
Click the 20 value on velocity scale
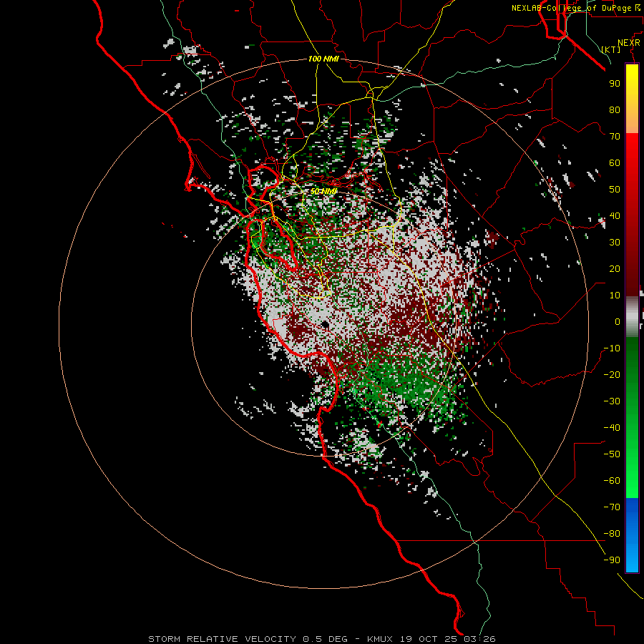coord(615,268)
